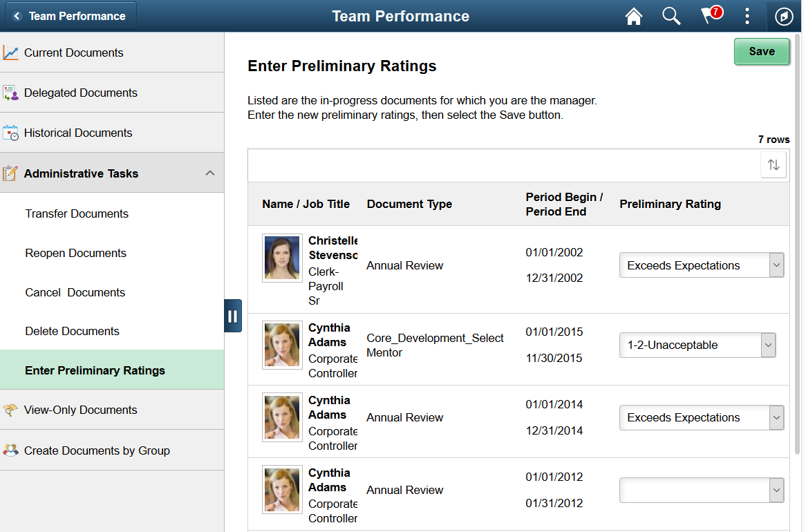
Task: Click Cynthia Adams photo in Core_Development row
Action: [x=282, y=345]
